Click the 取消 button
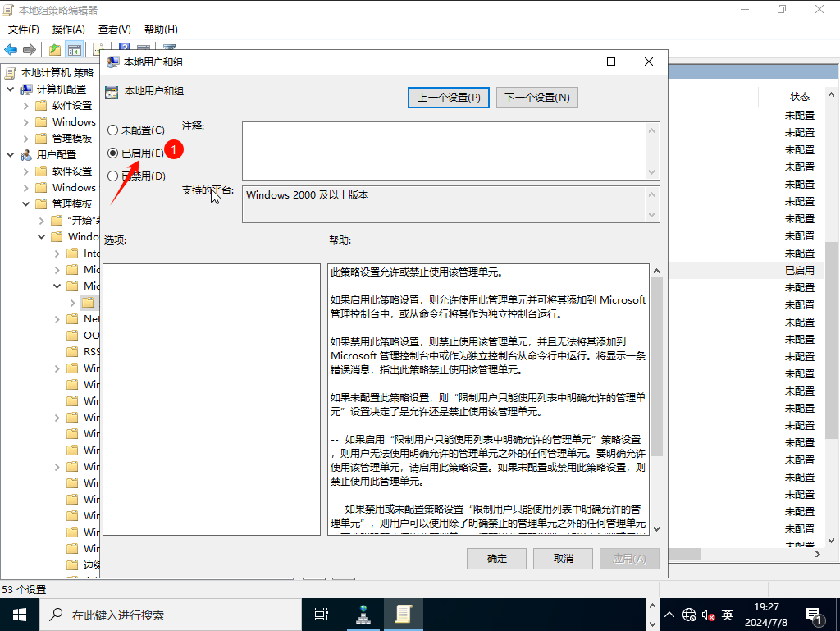The width and height of the screenshot is (840, 631). pyautogui.click(x=563, y=559)
